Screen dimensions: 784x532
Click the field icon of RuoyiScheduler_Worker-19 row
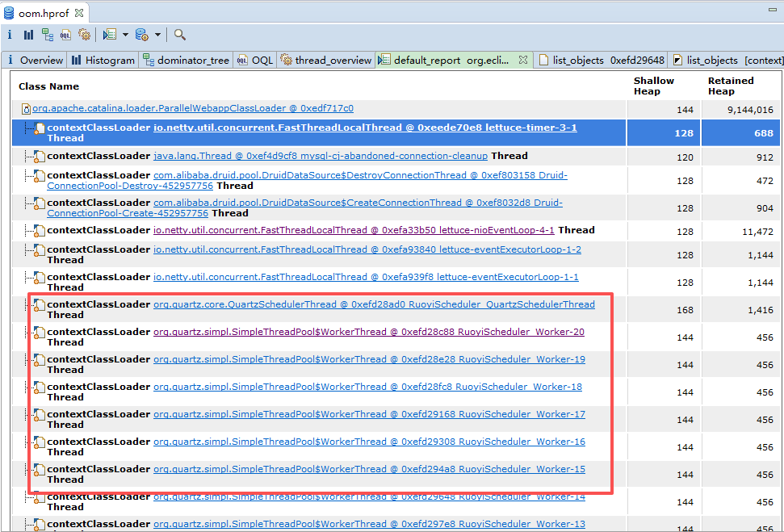point(39,361)
